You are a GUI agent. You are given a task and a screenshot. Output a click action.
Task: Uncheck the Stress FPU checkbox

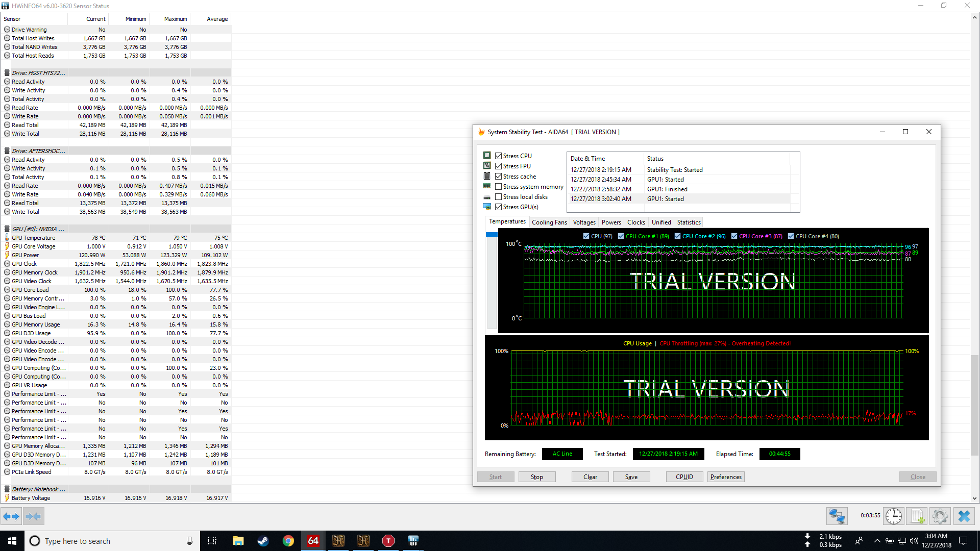point(498,166)
